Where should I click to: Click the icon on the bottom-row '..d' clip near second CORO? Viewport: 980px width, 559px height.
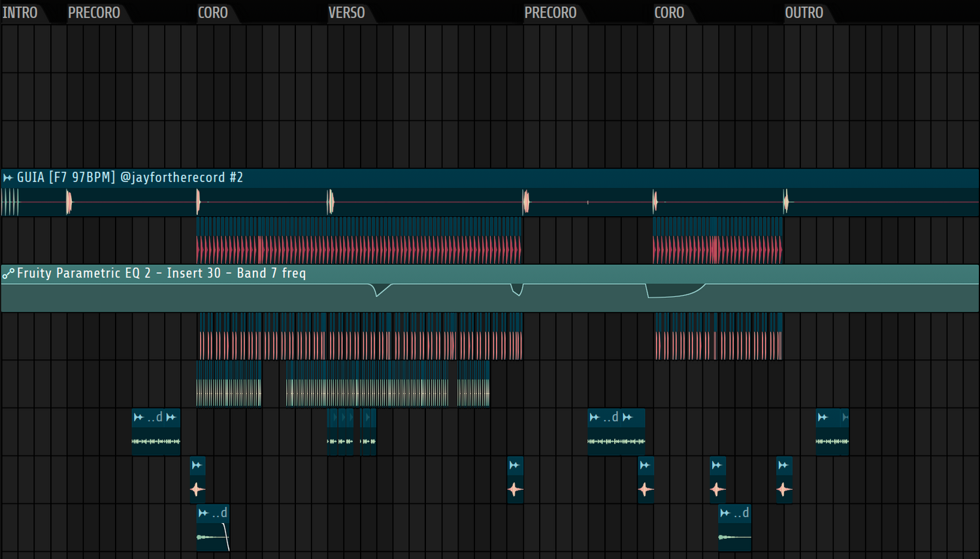point(725,513)
